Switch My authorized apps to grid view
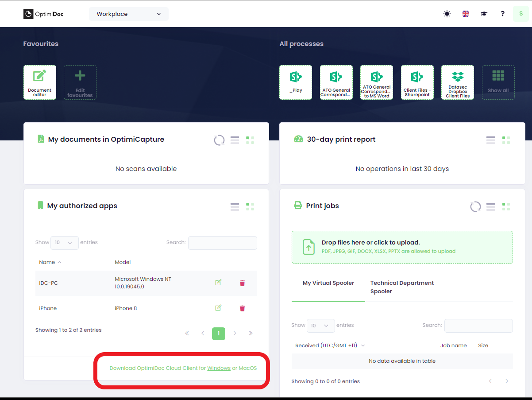Viewport: 532px width, 400px height. [250, 206]
